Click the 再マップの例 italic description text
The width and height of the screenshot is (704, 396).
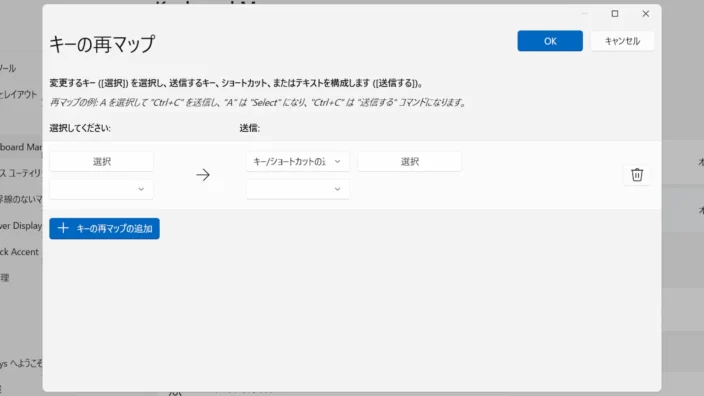pyautogui.click(x=258, y=103)
